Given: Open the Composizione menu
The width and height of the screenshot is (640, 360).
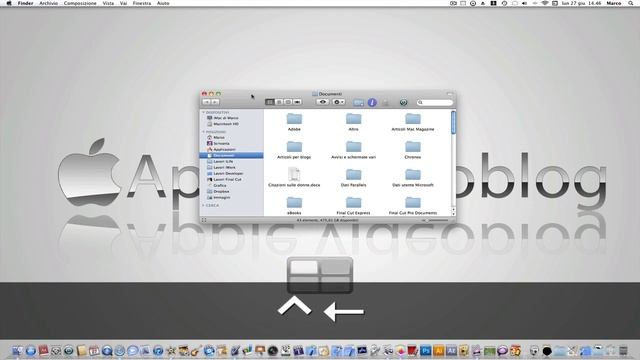Looking at the screenshot, I should 80,3.
